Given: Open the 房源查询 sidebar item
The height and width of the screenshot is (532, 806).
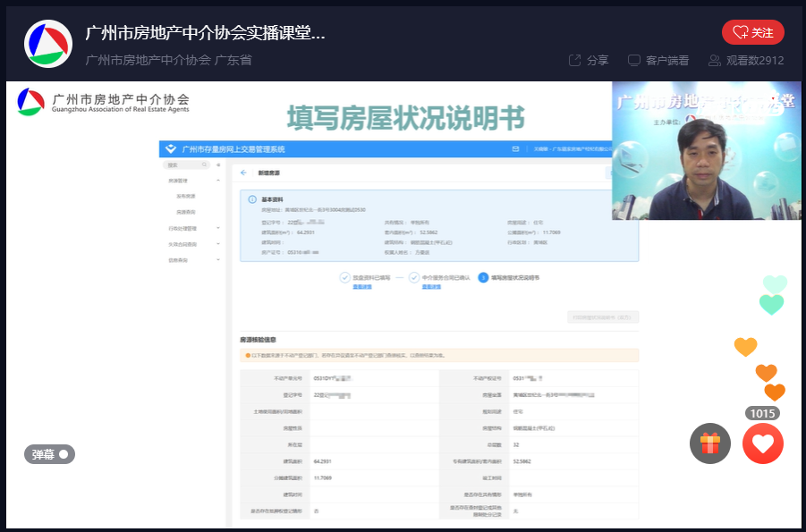Looking at the screenshot, I should 186,212.
